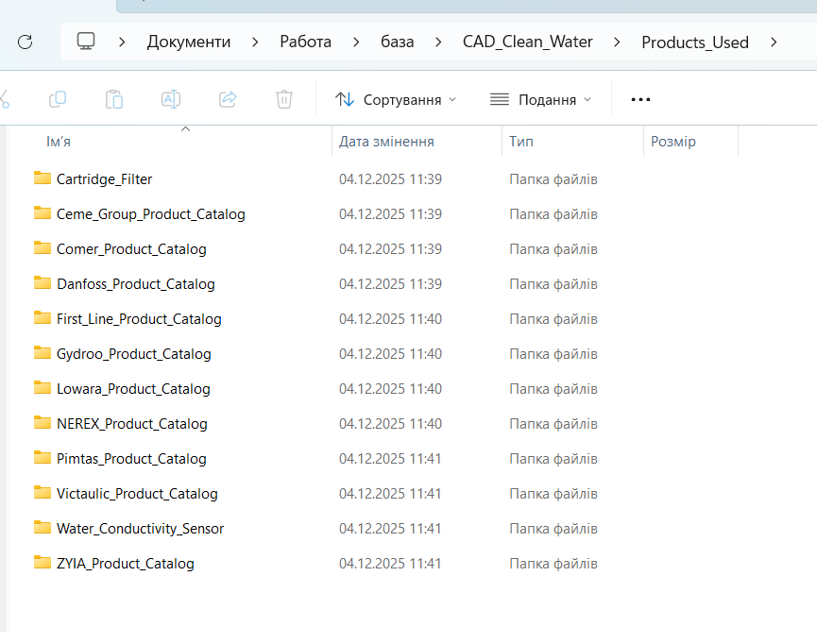Image resolution: width=817 pixels, height=644 pixels.
Task: Click the This PC monitor icon in address bar
Action: point(86,42)
